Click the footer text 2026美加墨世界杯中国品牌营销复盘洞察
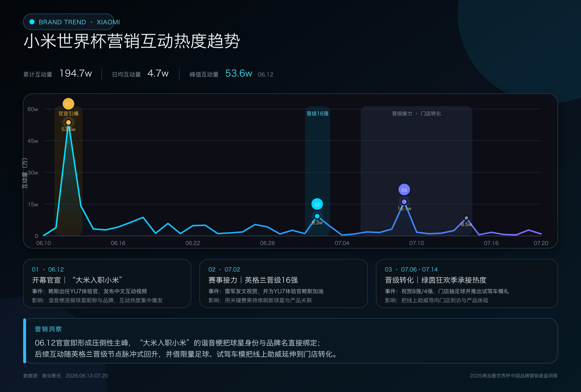Screen dimensions: 581x392 514,376
